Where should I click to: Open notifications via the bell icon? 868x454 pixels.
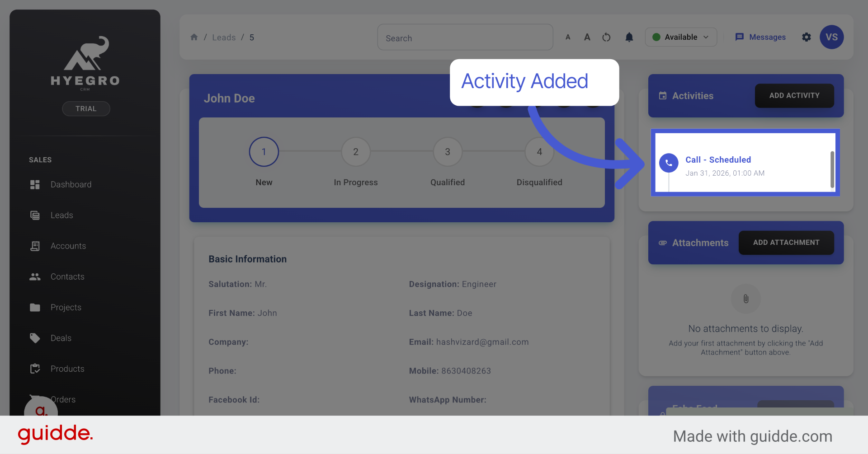click(629, 37)
